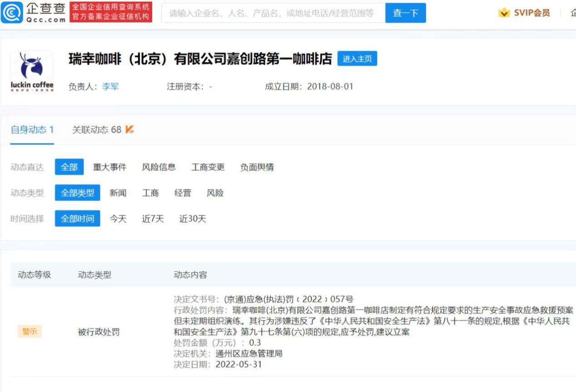
Task: Click the 注册资本 field text
Action: click(189, 86)
